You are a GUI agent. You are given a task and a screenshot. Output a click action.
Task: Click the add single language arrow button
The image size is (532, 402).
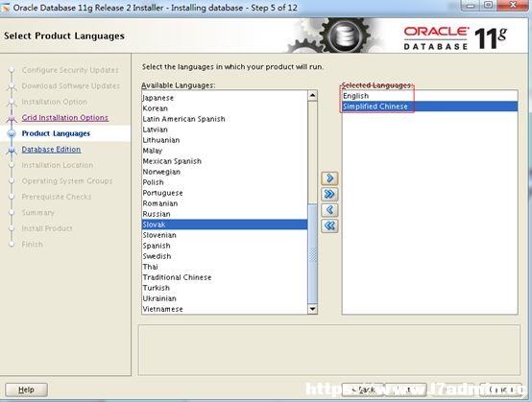pyautogui.click(x=329, y=177)
